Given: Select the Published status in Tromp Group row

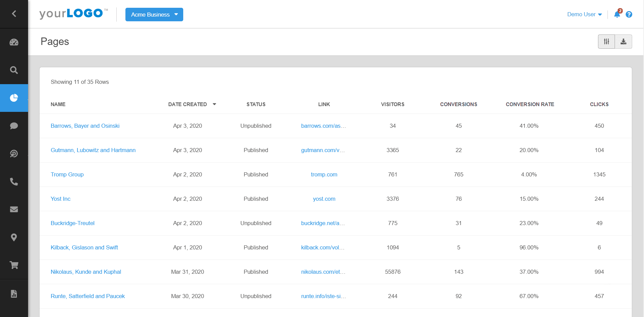Looking at the screenshot, I should 256,174.
